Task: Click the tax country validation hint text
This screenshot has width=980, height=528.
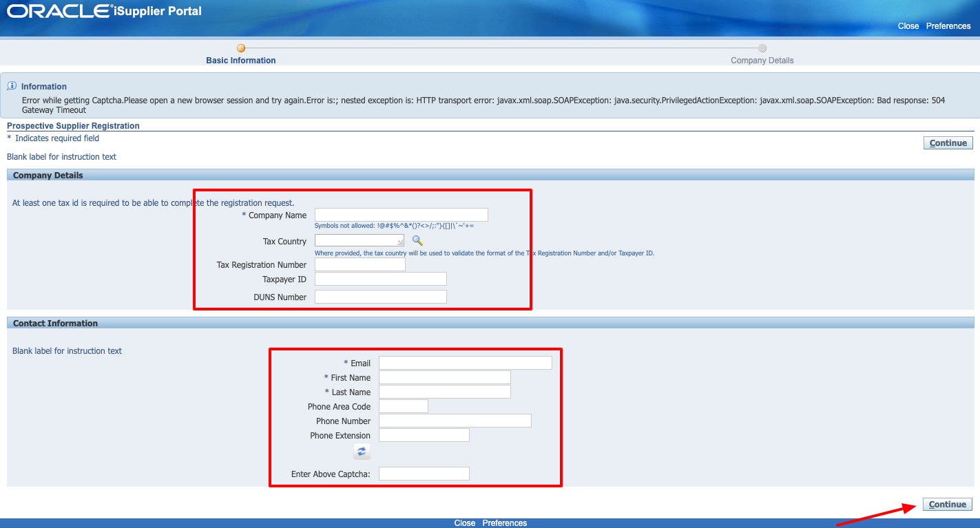Action: (484, 253)
